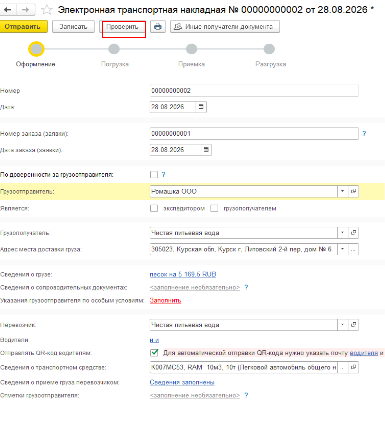Expand транспортном средстве dropdown arrow

(x=343, y=367)
